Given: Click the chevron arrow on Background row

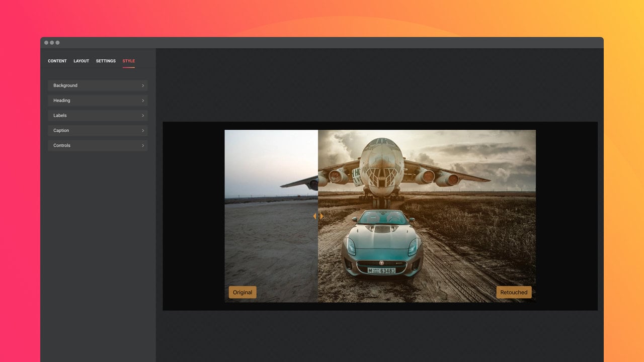Looking at the screenshot, I should (x=143, y=85).
